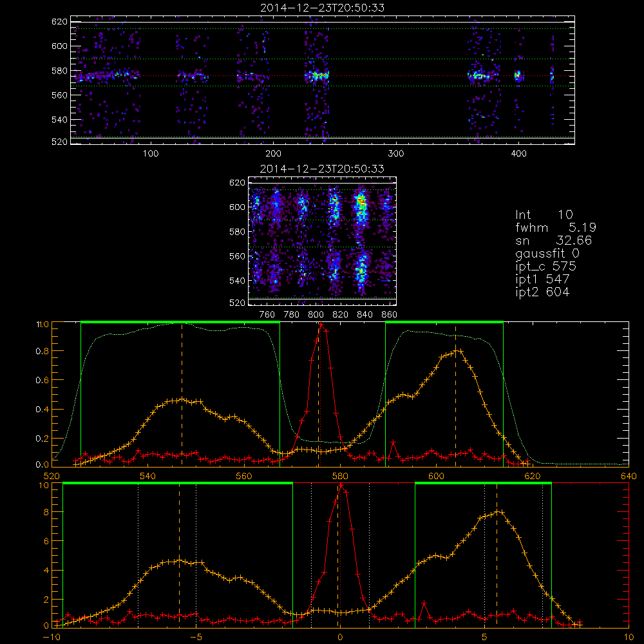Viewport: 644px width, 644px height.
Task: Click the 'sn 32.66' value
Action: pyautogui.click(x=554, y=240)
